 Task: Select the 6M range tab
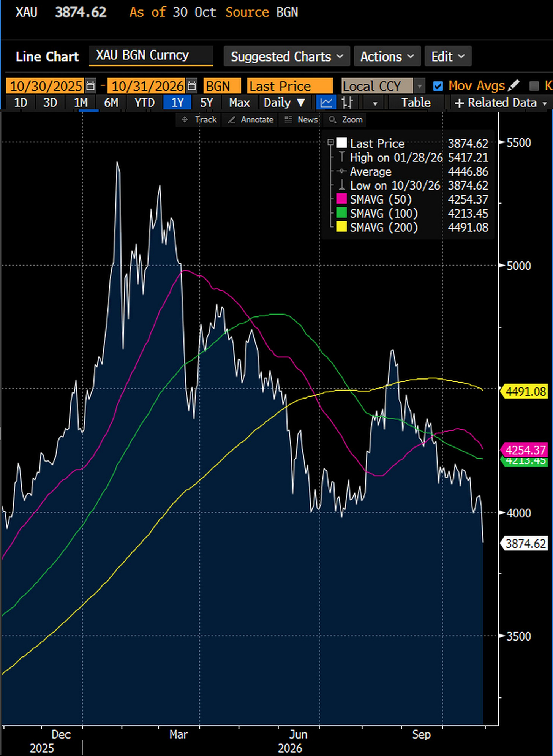[x=111, y=103]
